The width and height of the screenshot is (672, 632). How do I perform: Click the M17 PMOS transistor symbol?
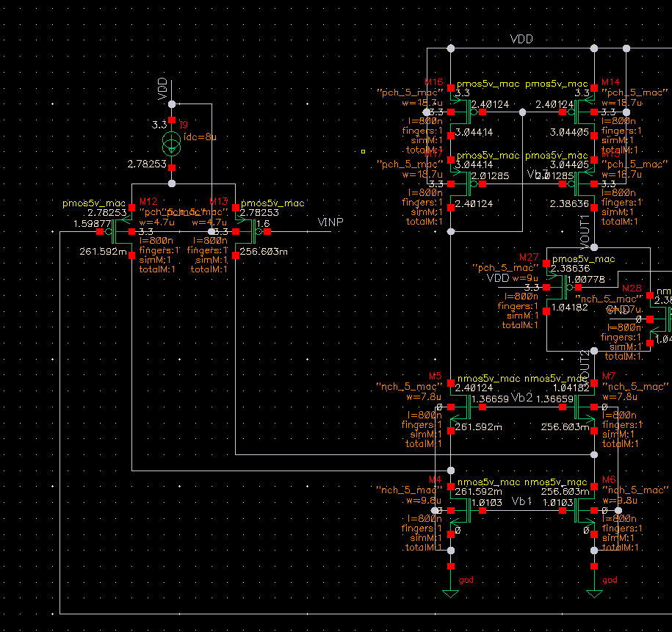(466, 184)
